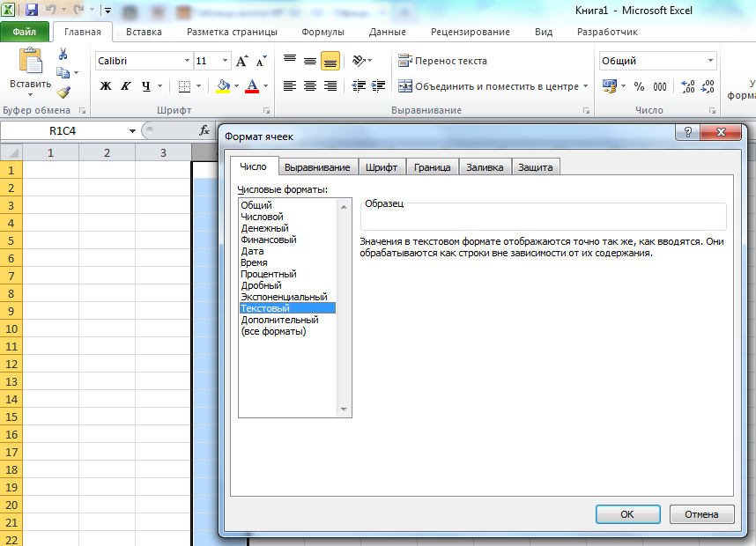The height and width of the screenshot is (546, 756).
Task: Select (все форматы) in the formats list
Action: coord(287,331)
